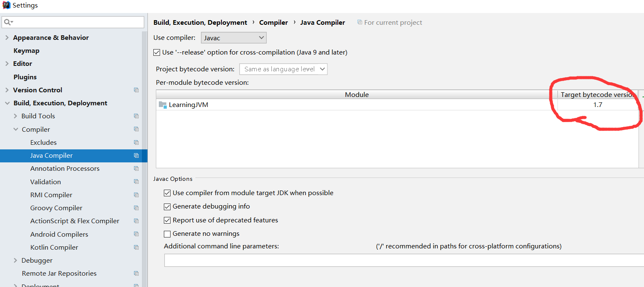Click the LearningJVM module folder icon

[163, 105]
